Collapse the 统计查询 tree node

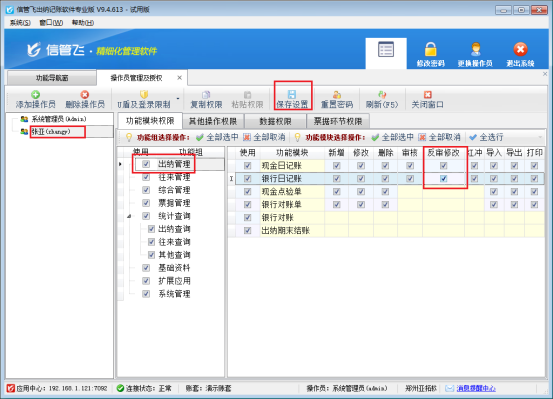[x=129, y=216]
